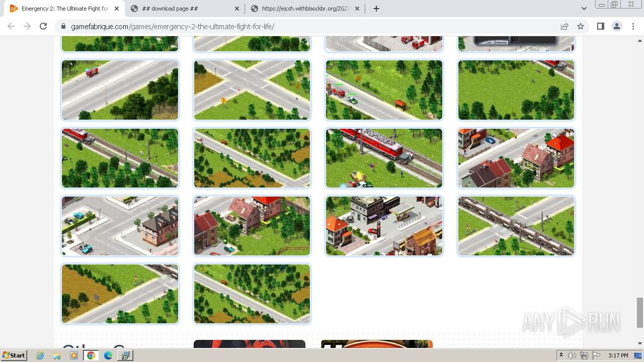Viewport: 644px width, 362px height.
Task: Click the page vertical scrollbar thumb
Action: point(640,312)
